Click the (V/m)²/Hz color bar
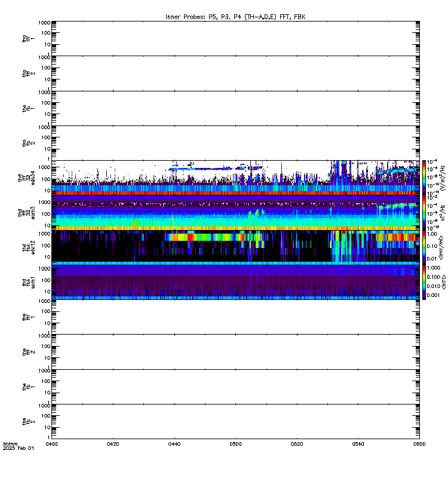448x478 pixels. click(x=424, y=177)
